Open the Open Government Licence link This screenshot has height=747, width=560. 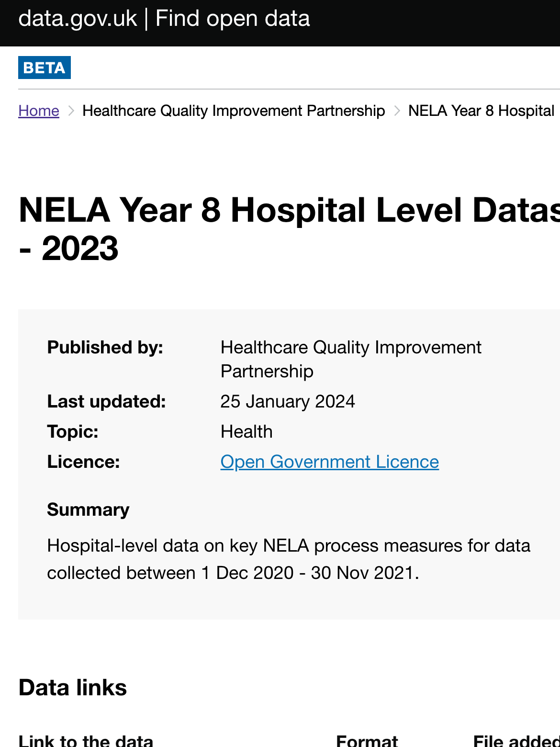click(x=330, y=462)
